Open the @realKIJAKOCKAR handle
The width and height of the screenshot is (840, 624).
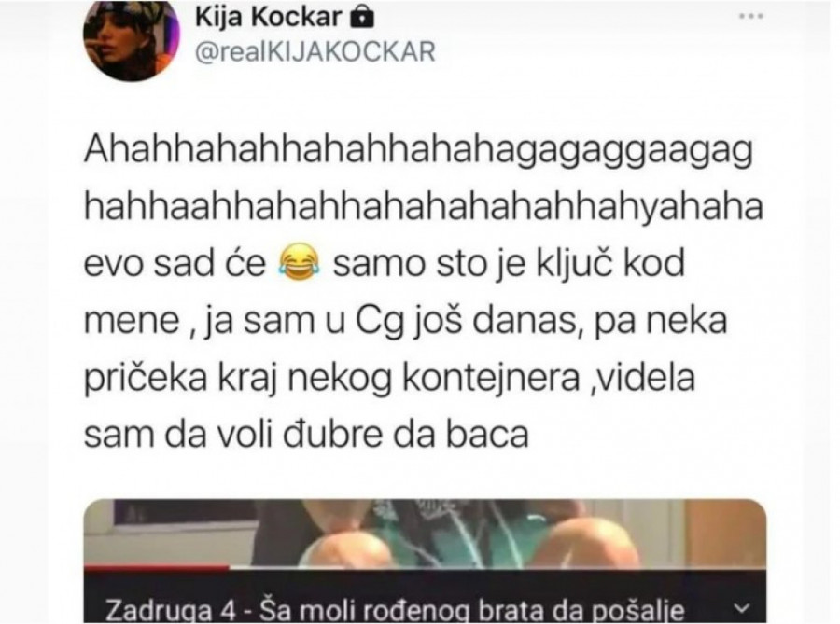315,52
